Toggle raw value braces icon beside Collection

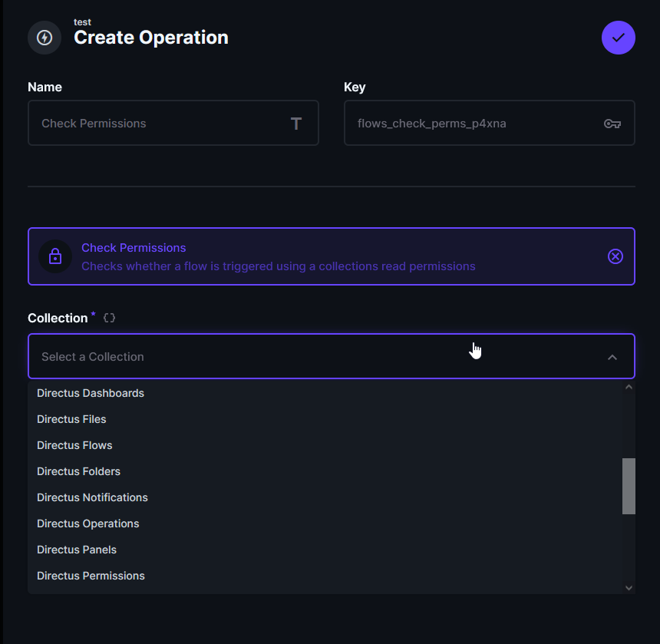pyautogui.click(x=109, y=318)
